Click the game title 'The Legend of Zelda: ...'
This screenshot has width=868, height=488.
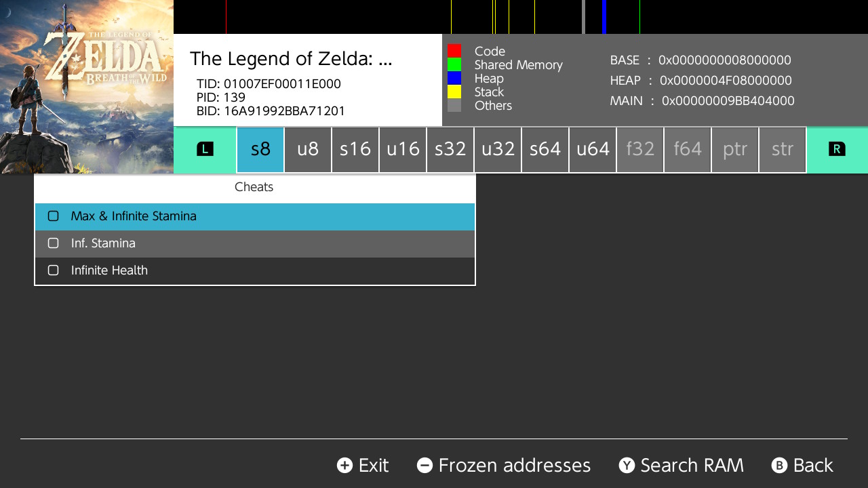point(291,59)
